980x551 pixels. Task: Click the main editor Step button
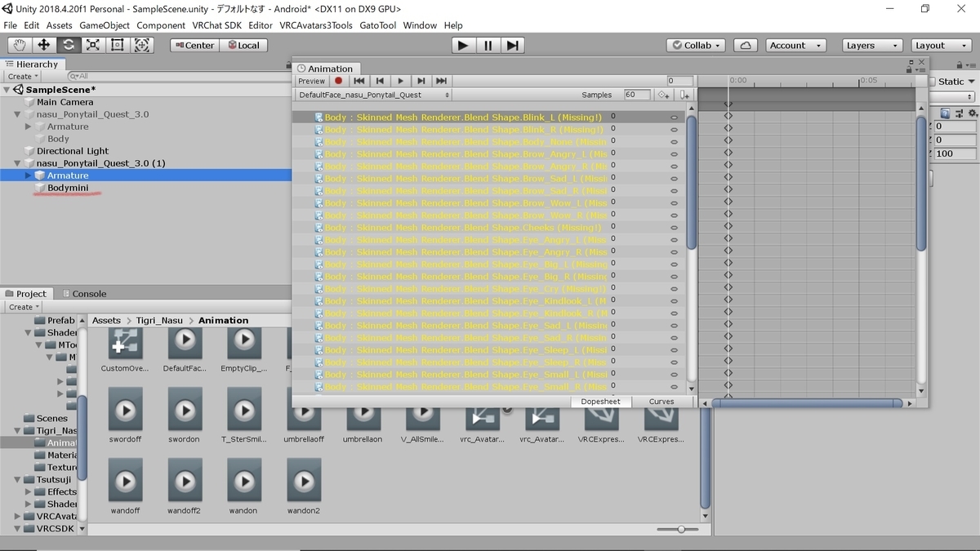(512, 46)
